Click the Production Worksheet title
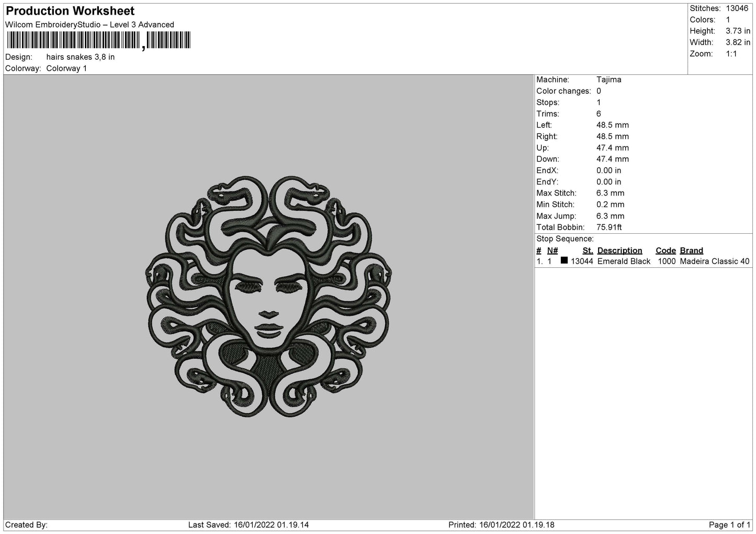This screenshot has height=534, width=756. pos(70,11)
